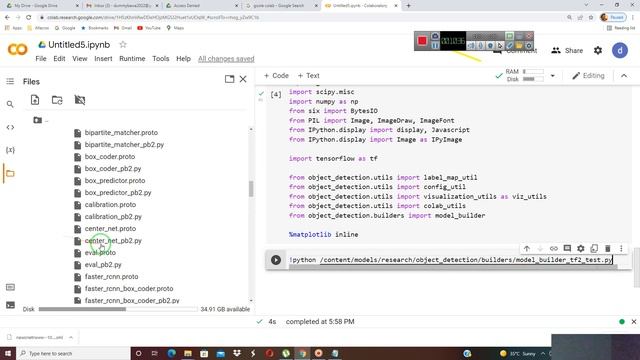Switch to the My Drive browser tab
The image size is (640, 360).
pyautogui.click(x=41, y=6)
